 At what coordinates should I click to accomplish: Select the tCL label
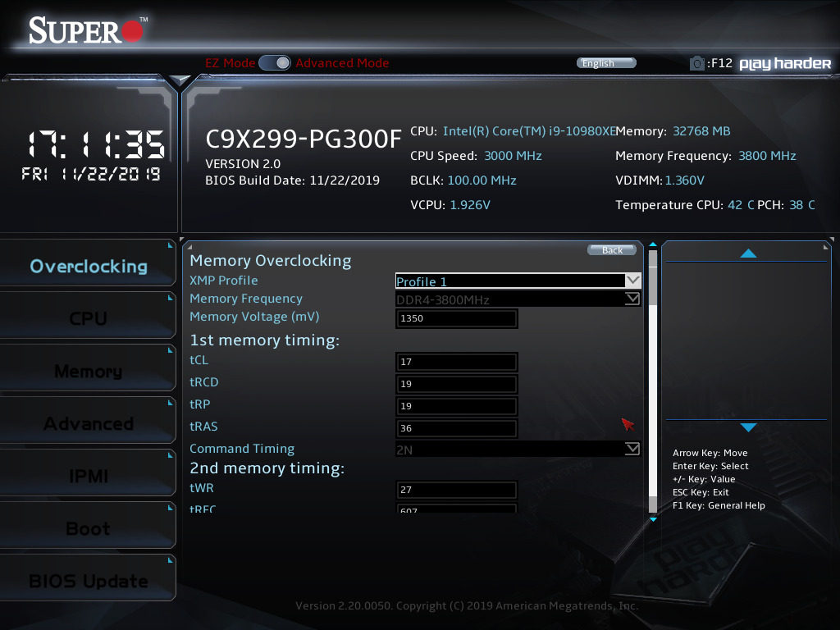pos(199,360)
